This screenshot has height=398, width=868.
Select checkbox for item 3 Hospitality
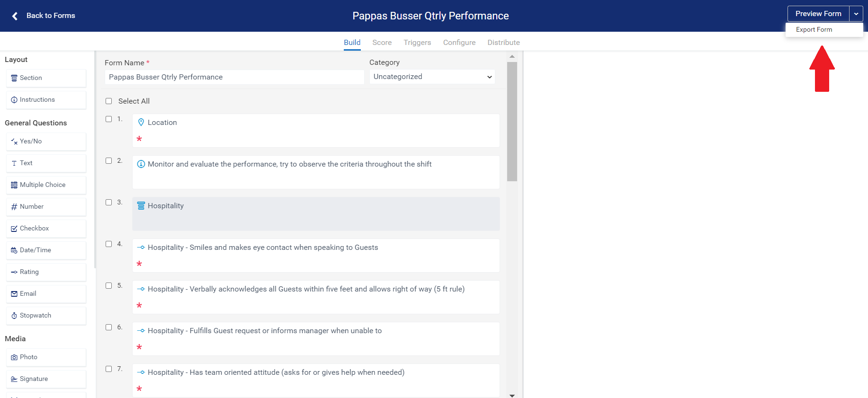point(109,203)
